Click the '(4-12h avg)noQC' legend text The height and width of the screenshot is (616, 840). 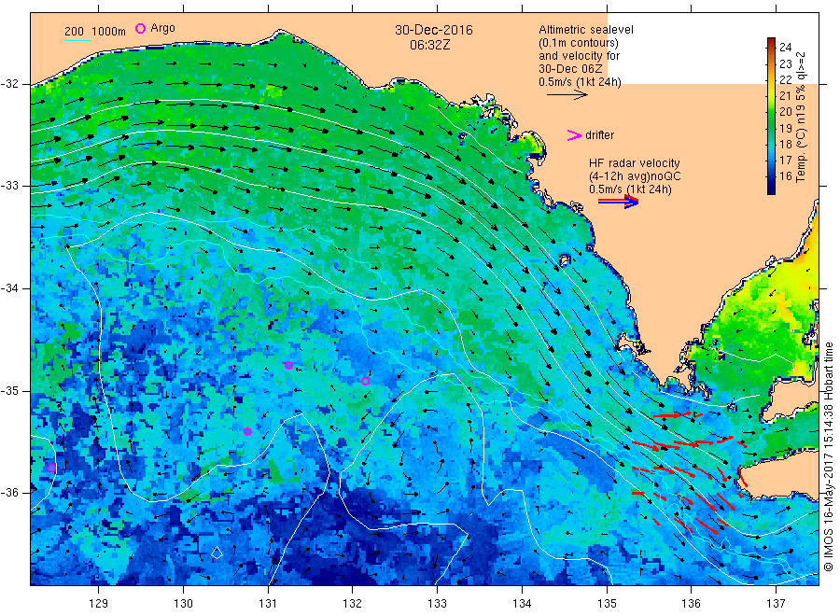point(635,176)
